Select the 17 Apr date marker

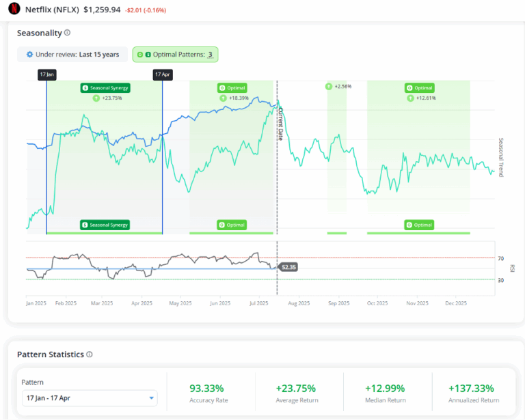(163, 74)
